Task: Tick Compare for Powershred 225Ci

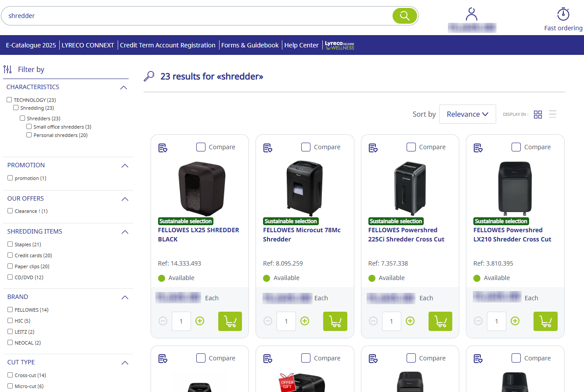Action: coord(411,147)
